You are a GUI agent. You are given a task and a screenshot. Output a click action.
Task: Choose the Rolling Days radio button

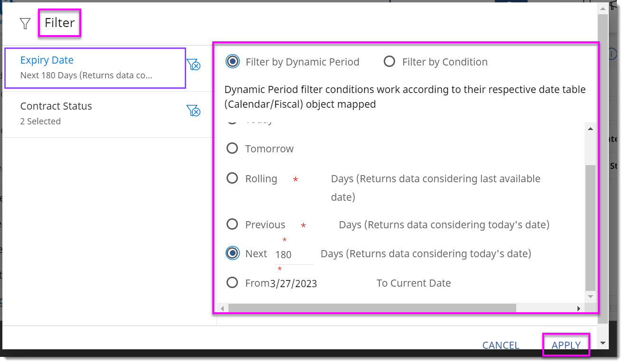(x=232, y=178)
